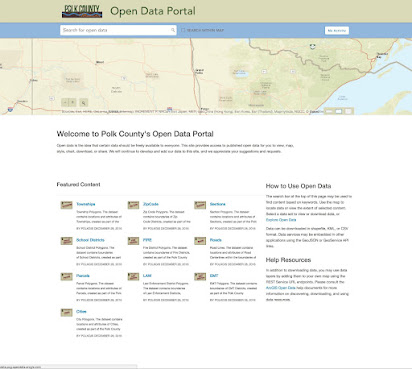Click the search magnifier icon in search box
Screen dimensions: 412x369
[173, 30]
